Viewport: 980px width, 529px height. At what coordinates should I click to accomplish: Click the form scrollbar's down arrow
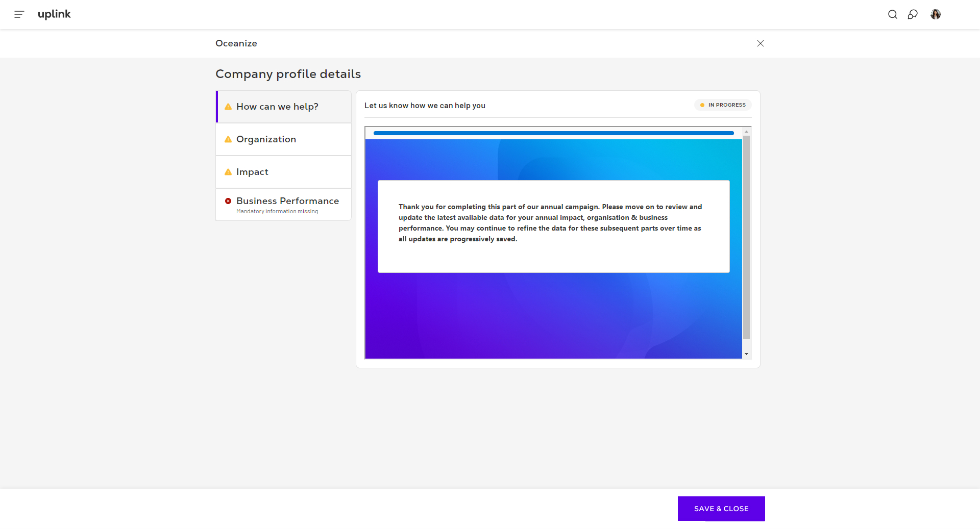point(746,354)
